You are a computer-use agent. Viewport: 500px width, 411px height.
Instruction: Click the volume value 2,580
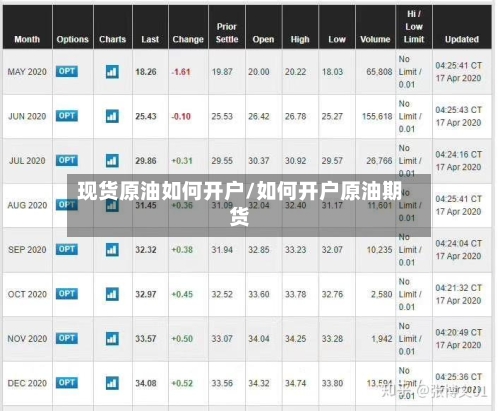382,294
